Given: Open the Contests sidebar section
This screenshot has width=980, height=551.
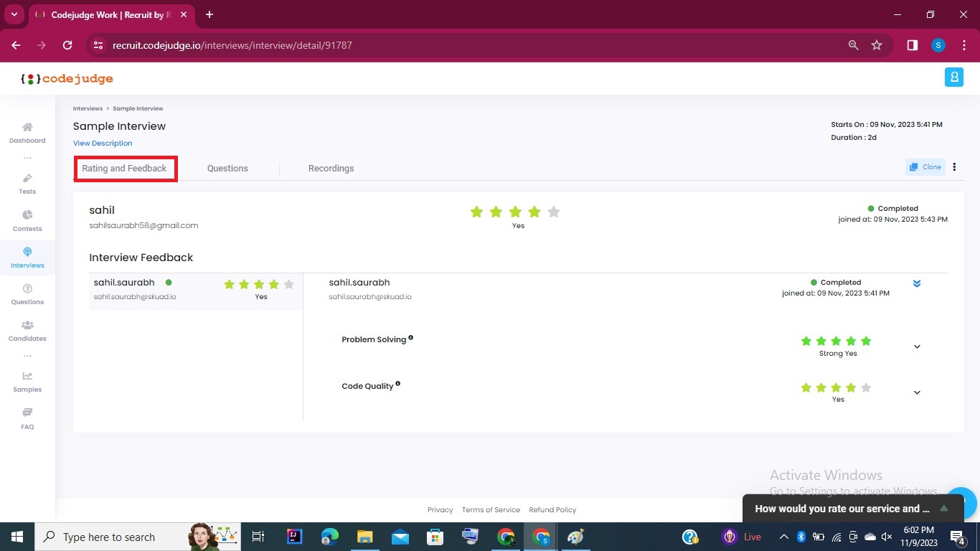Looking at the screenshot, I should coord(27,221).
